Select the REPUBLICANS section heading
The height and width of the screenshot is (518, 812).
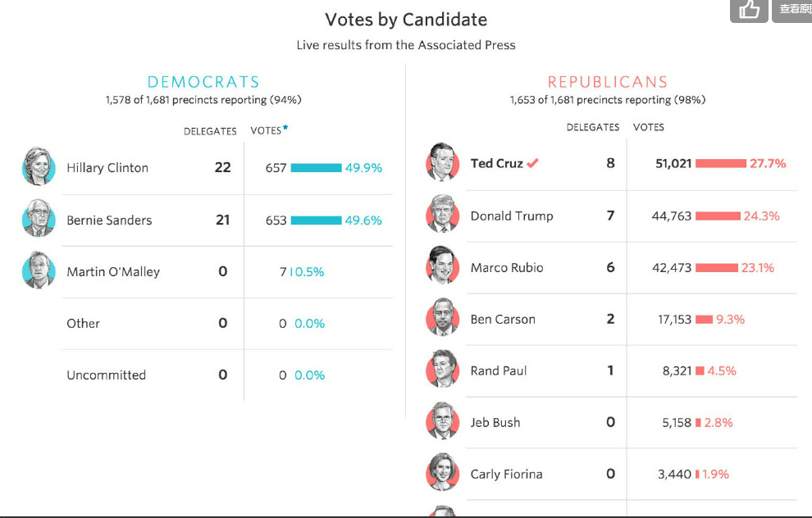coord(608,82)
